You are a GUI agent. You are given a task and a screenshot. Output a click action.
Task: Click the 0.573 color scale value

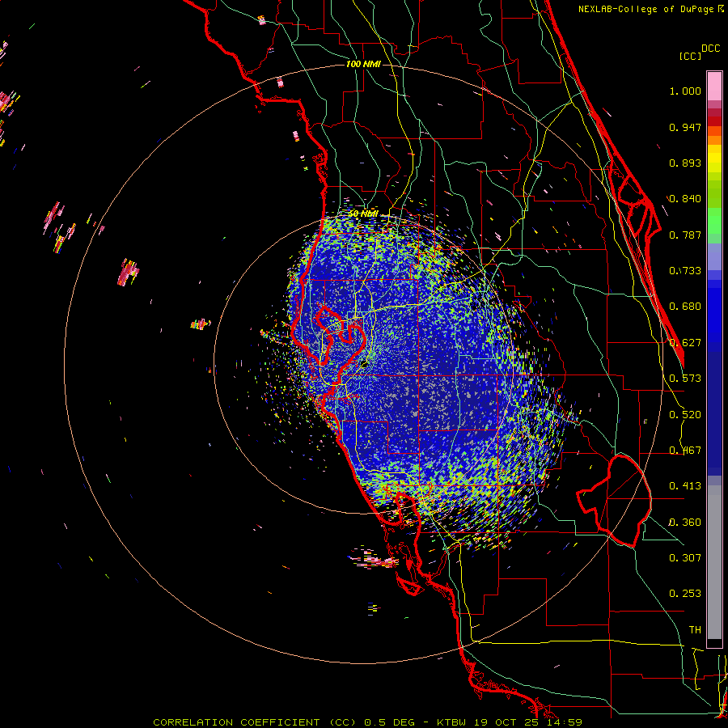tap(685, 379)
